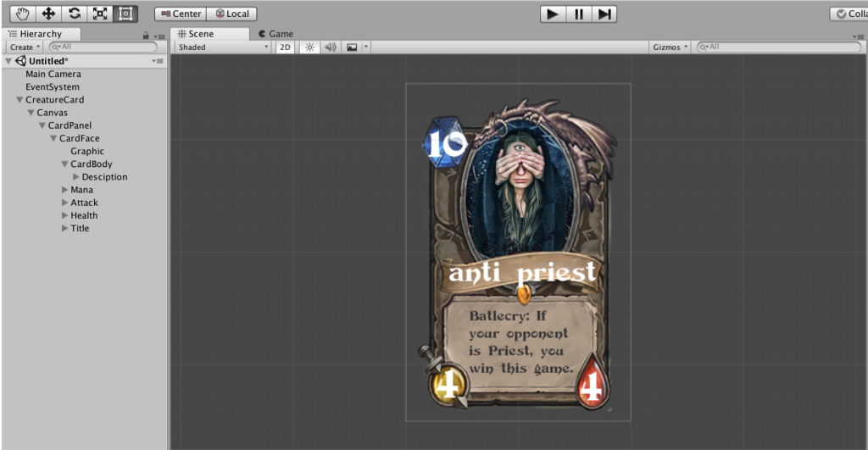Open scene effects dropdown arrow
The height and width of the screenshot is (450, 868).
(365, 47)
